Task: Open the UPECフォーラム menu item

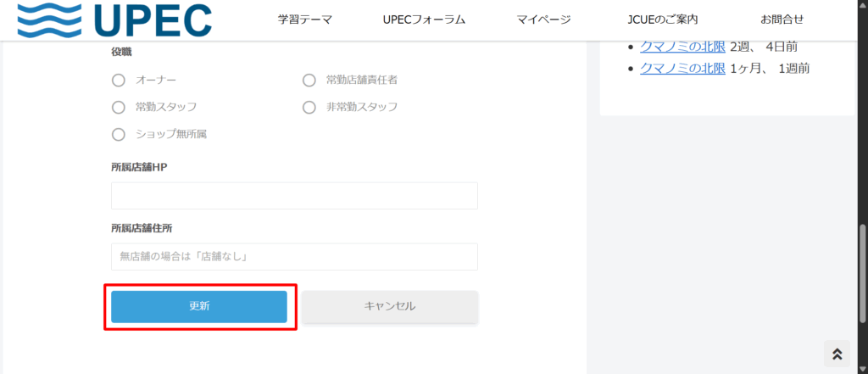Action: pos(424,20)
